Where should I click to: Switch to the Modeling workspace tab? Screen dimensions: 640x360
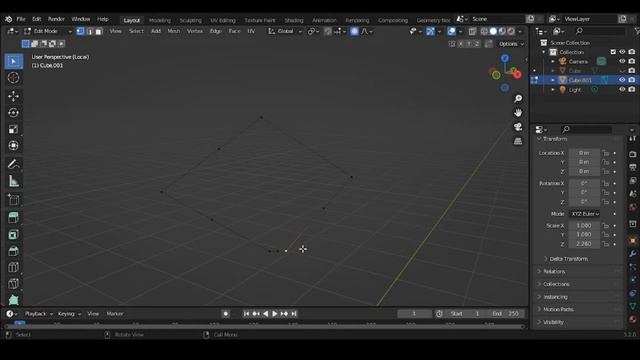click(160, 20)
